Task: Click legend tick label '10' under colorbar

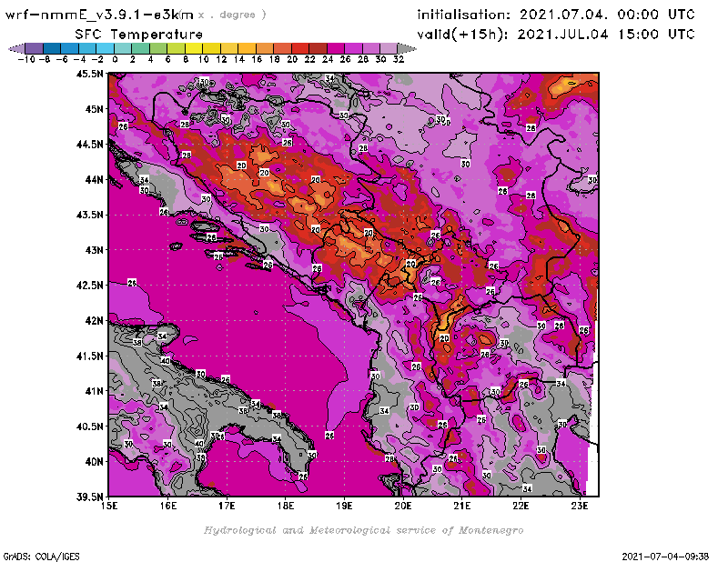Action: [x=203, y=59]
